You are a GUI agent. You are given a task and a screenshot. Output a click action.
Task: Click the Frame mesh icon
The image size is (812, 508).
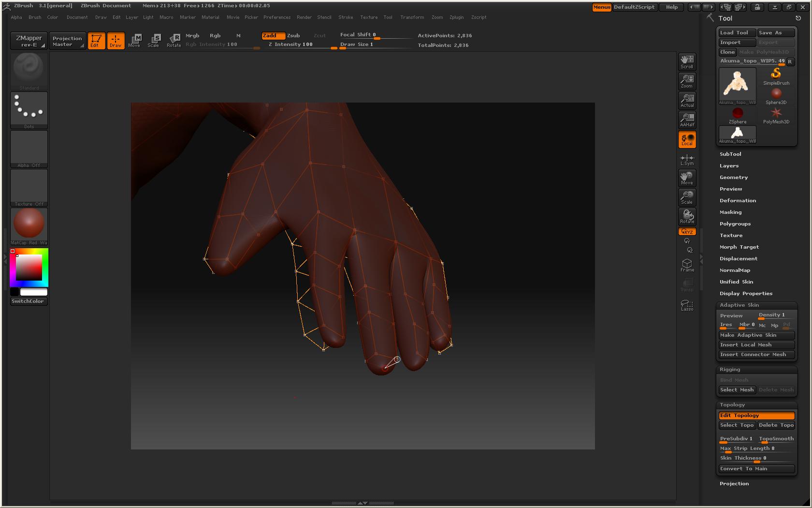pyautogui.click(x=687, y=265)
